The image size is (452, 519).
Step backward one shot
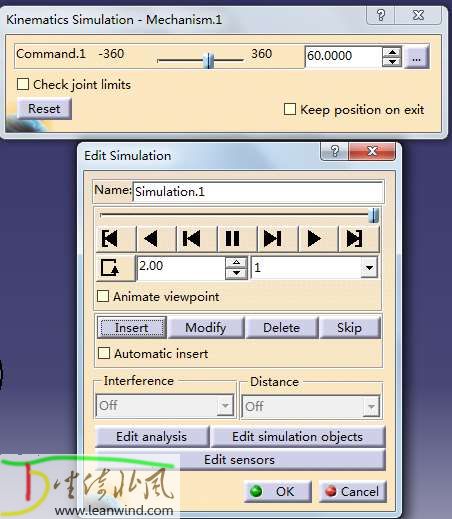click(197, 239)
